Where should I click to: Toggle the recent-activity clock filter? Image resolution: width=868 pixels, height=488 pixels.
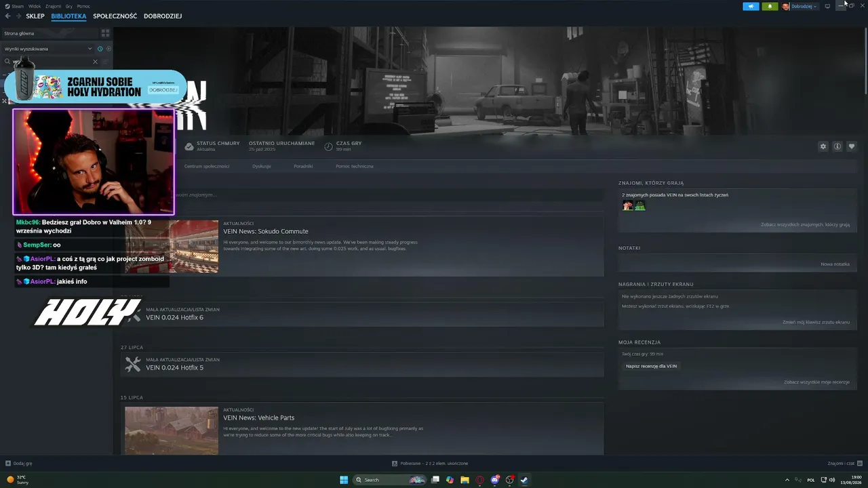pyautogui.click(x=100, y=49)
